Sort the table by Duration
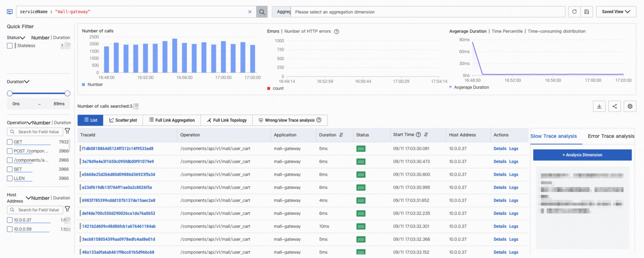644x258 pixels. [341, 135]
